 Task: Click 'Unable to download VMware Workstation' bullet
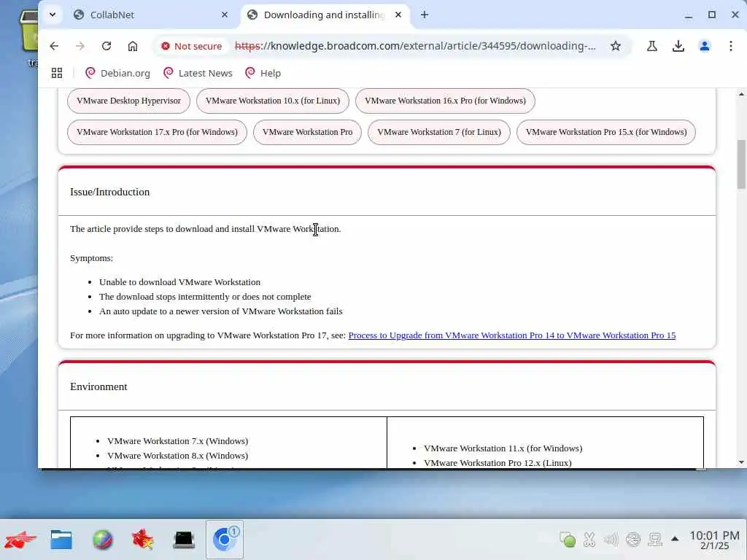pyautogui.click(x=179, y=282)
